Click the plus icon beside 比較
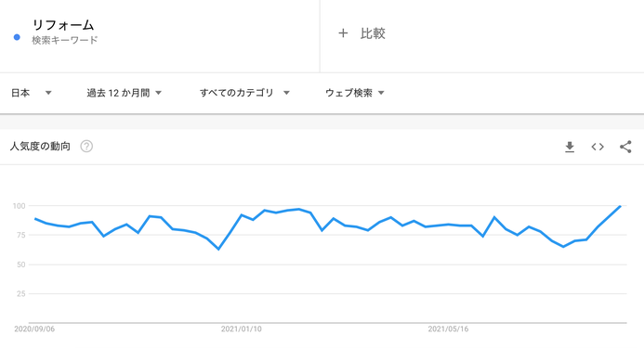Image resolution: width=644 pixels, height=348 pixels. (x=343, y=33)
